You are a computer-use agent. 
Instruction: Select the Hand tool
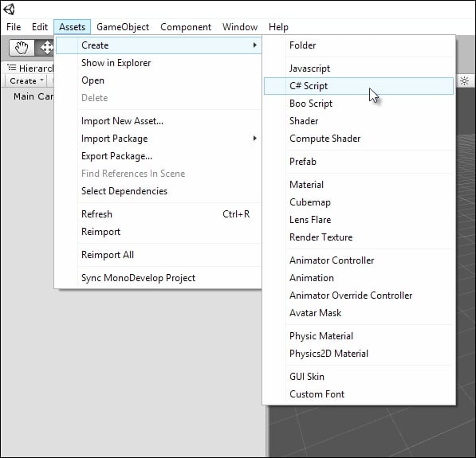pyautogui.click(x=22, y=48)
